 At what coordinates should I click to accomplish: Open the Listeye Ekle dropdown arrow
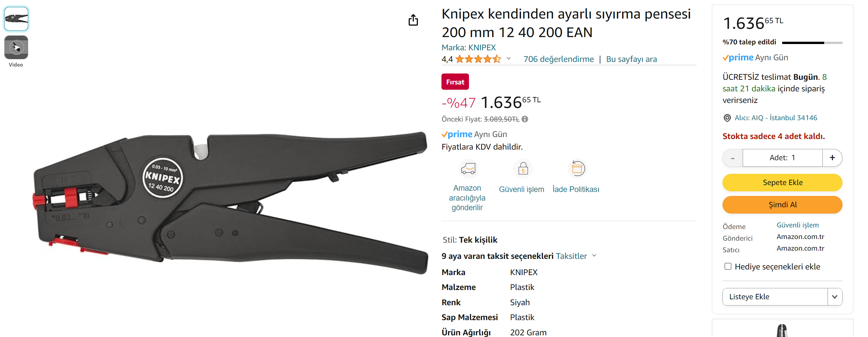(x=835, y=297)
